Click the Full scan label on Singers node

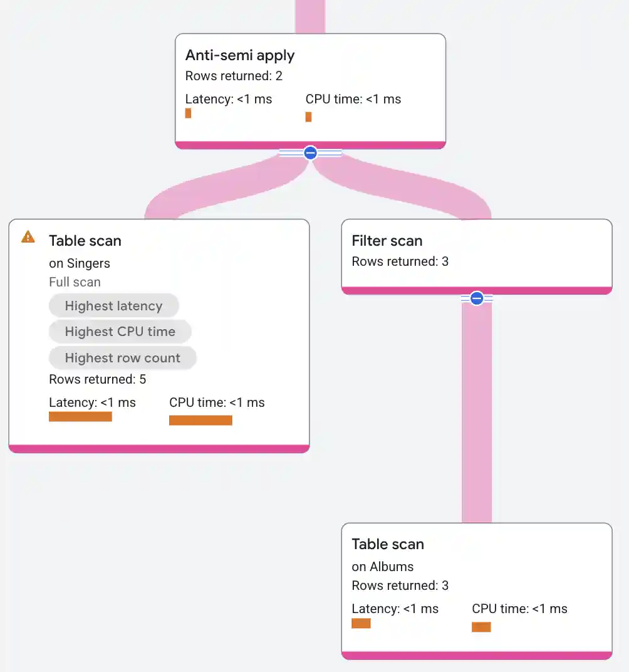[x=75, y=282]
